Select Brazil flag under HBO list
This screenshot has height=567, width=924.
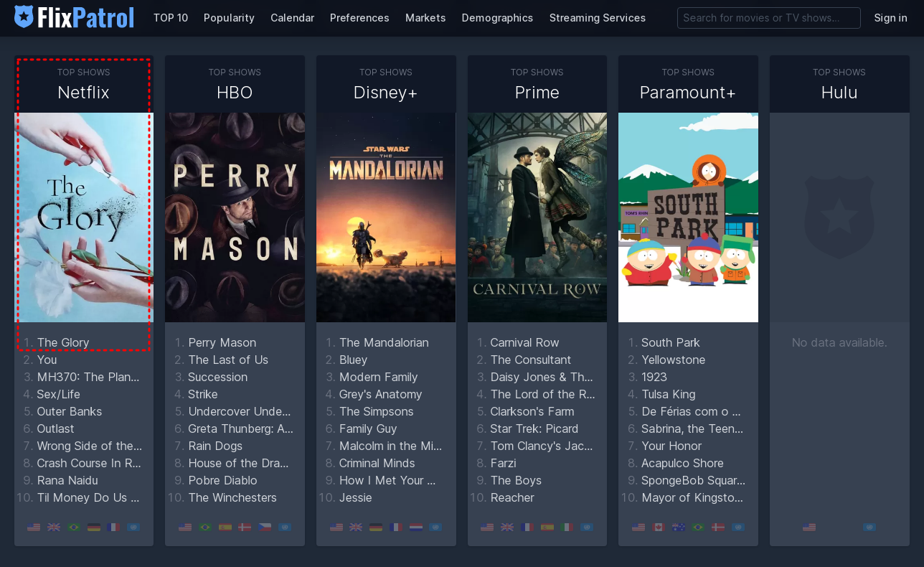click(205, 528)
